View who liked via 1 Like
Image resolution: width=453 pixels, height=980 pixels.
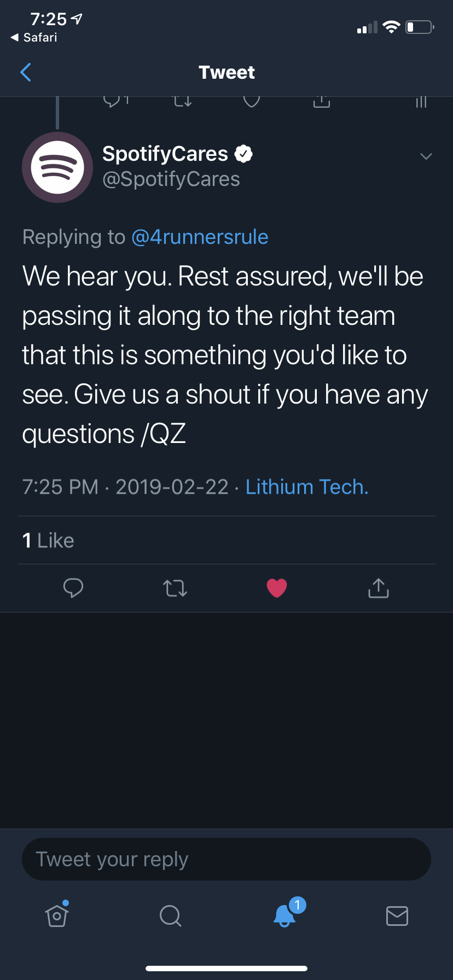(48, 540)
